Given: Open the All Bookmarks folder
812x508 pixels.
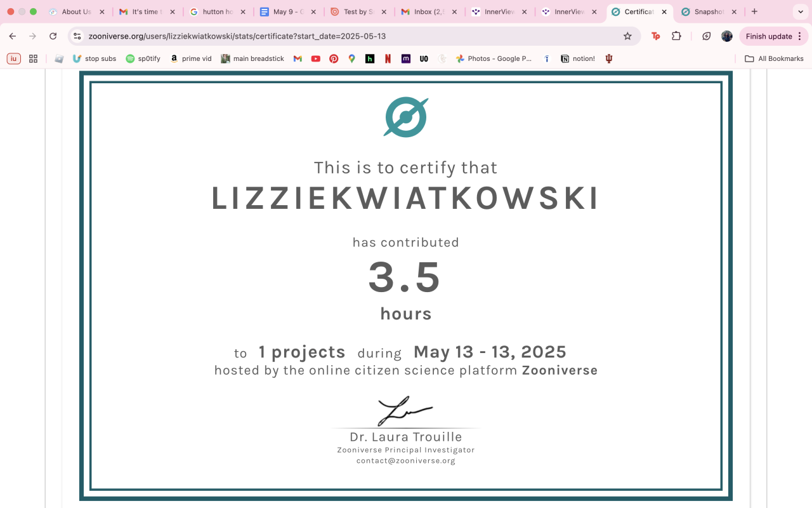Looking at the screenshot, I should click(x=774, y=58).
